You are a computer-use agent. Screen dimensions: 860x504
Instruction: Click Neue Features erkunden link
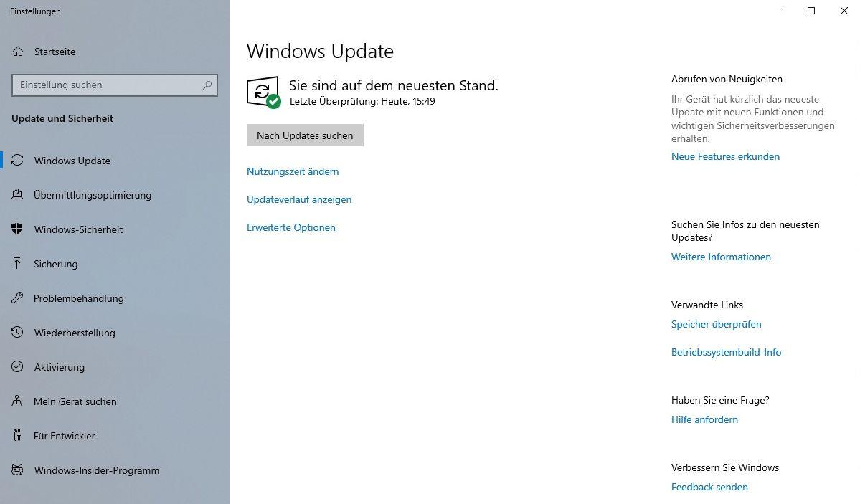[725, 156]
